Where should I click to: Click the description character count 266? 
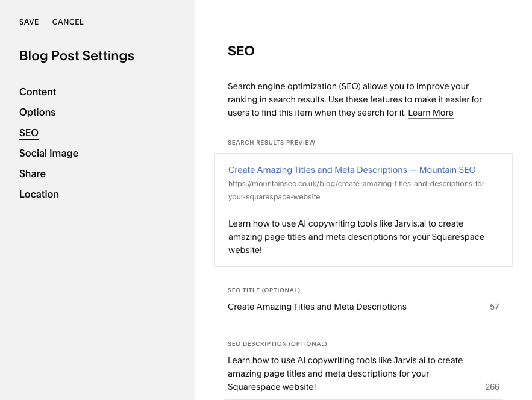[x=492, y=387]
